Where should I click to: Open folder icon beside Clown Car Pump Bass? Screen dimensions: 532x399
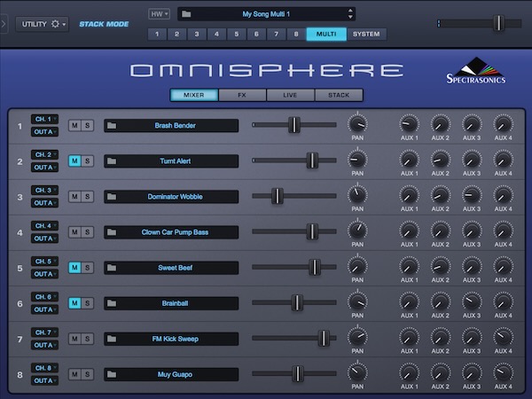coord(112,232)
